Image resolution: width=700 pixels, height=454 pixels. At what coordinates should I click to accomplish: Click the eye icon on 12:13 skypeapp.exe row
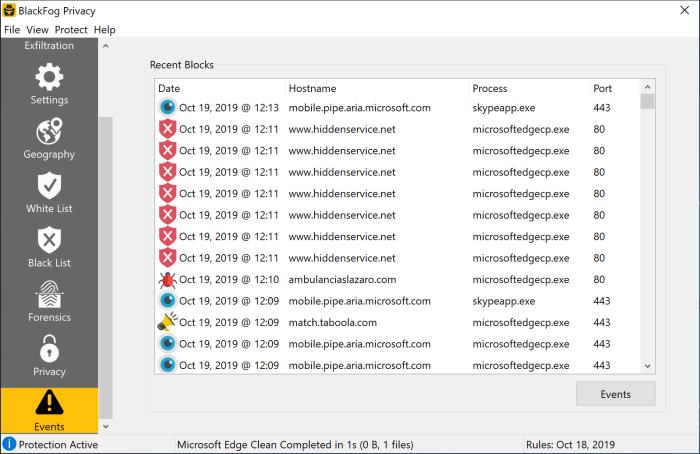(x=167, y=108)
